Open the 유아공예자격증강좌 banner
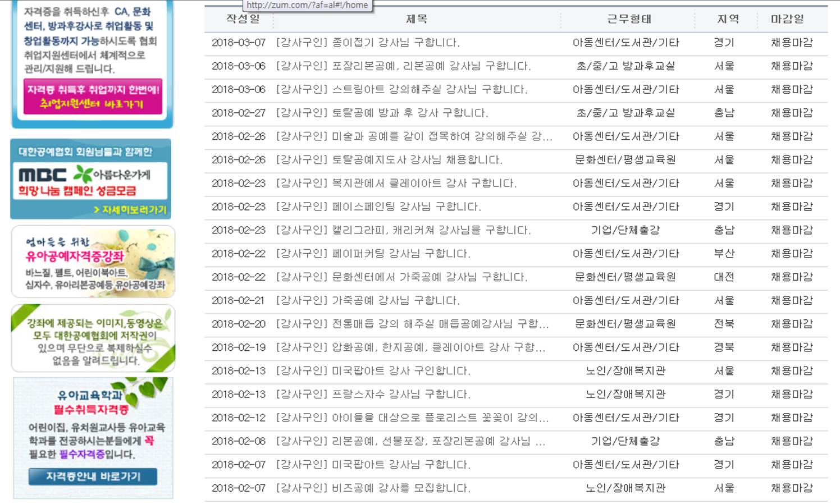Image resolution: width=840 pixels, height=504 pixels. point(93,262)
